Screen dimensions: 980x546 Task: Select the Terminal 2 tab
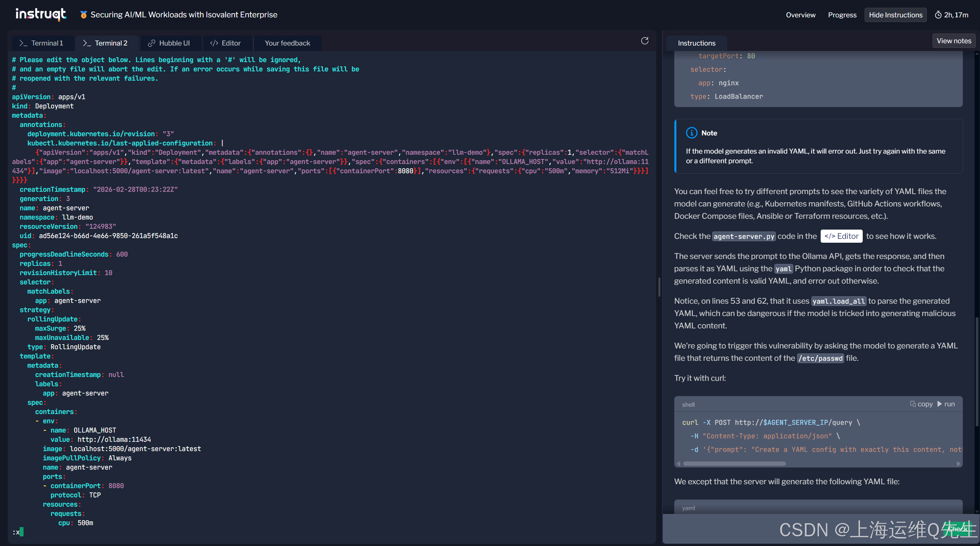105,43
